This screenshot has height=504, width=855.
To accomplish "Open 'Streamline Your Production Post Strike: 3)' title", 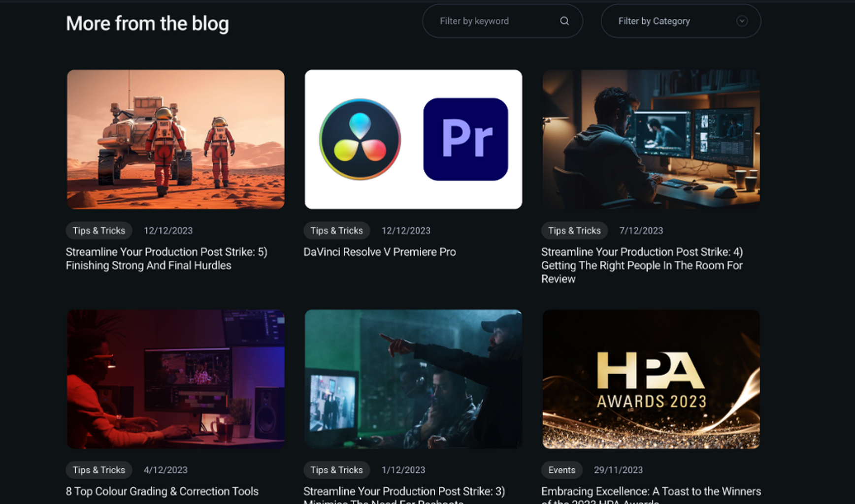I will (x=404, y=494).
